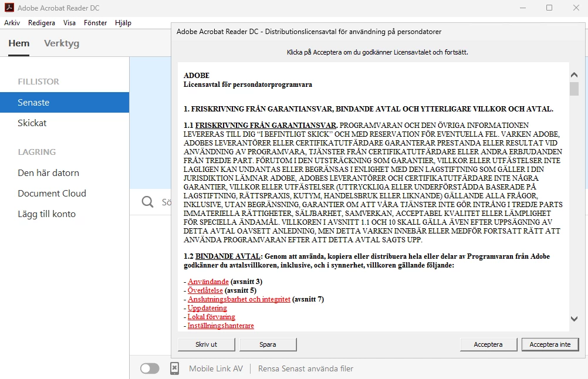Click the license scrollbar down arrow
Screen dimensions: 588x379
pos(574,319)
